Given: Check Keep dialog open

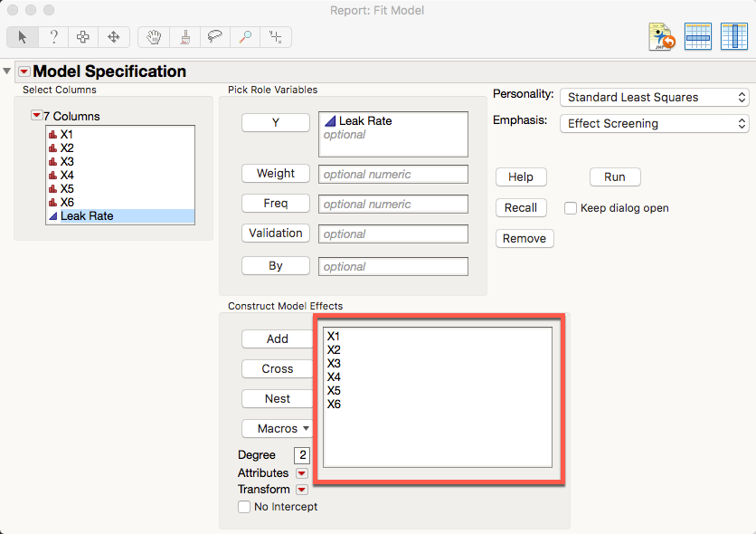Looking at the screenshot, I should (x=571, y=208).
